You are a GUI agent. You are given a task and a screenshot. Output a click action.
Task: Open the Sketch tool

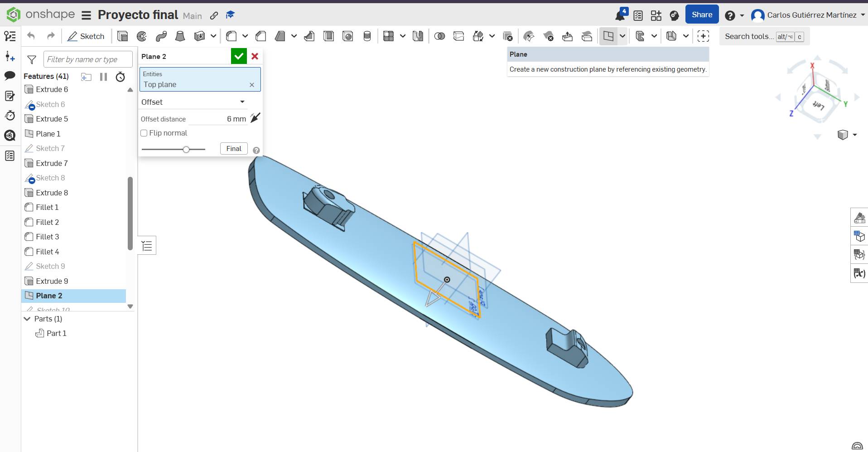pos(86,36)
